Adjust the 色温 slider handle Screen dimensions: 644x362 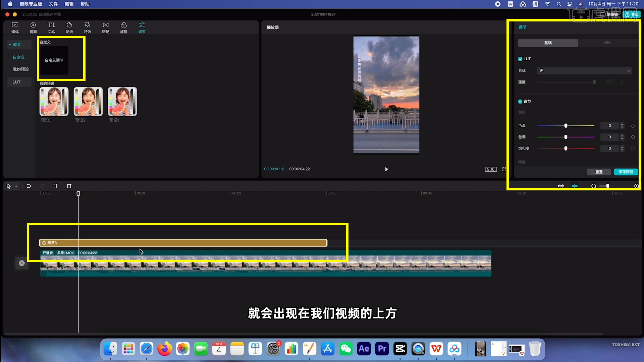(566, 126)
